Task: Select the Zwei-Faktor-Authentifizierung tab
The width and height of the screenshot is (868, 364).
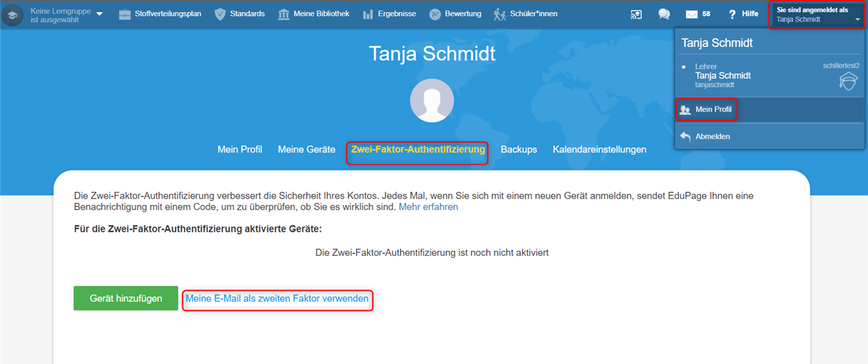Action: point(418,150)
